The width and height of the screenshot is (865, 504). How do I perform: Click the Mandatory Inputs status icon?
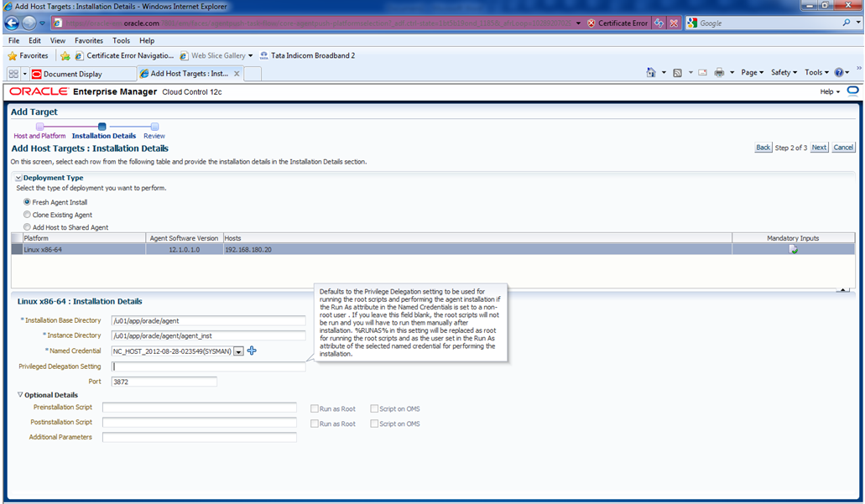(793, 250)
